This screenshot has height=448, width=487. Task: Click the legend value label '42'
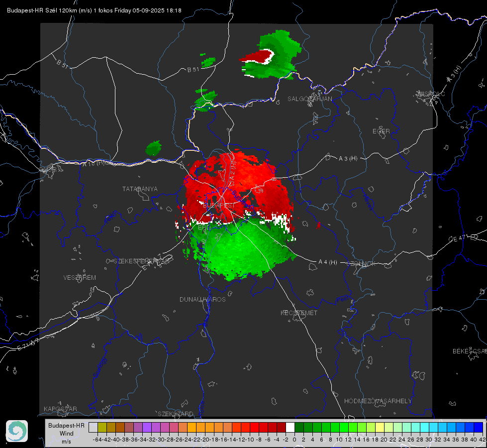(482, 440)
